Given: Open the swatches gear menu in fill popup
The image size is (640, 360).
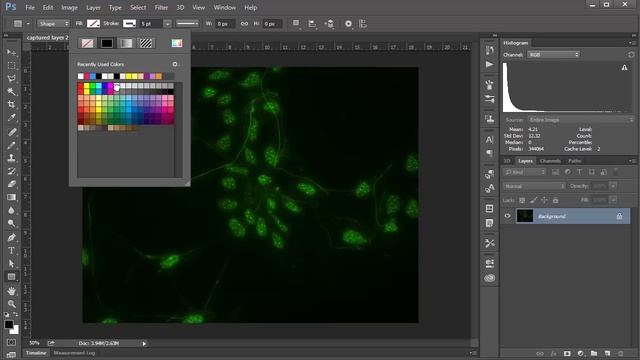Looking at the screenshot, I should [x=175, y=64].
